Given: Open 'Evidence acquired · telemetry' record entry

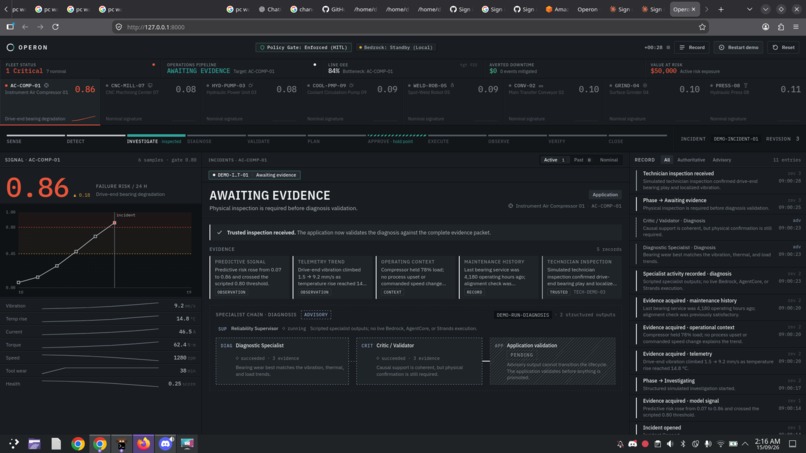Looking at the screenshot, I should 719,360.
